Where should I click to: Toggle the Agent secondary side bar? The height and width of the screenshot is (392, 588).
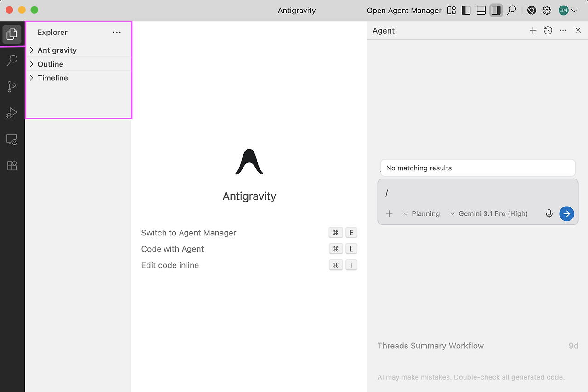(x=496, y=11)
